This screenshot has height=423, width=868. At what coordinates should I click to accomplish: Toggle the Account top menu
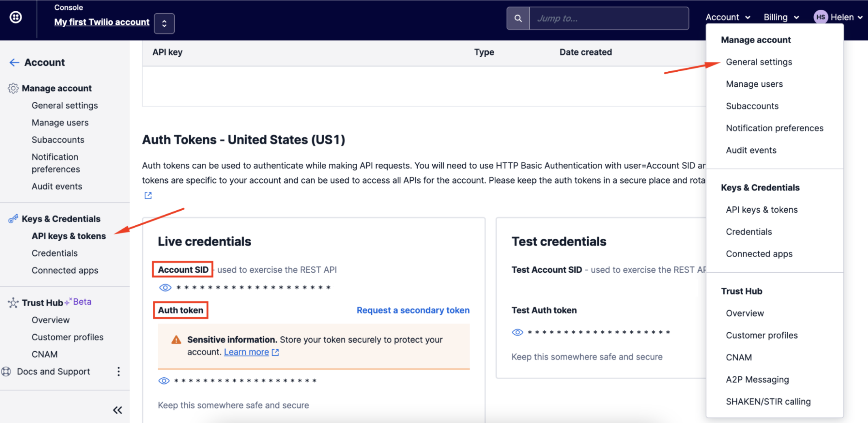[x=728, y=17]
